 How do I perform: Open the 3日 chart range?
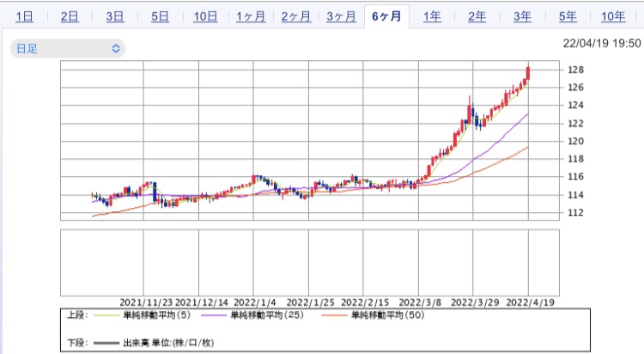(114, 16)
